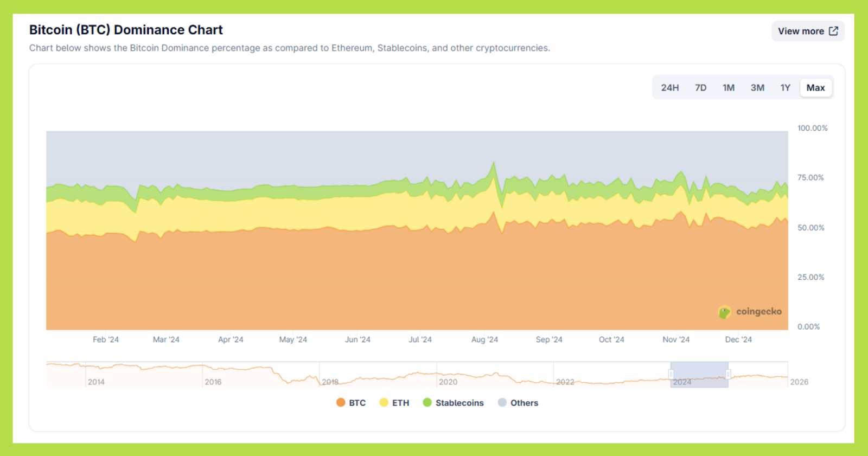Toggle the ETH series via its legend label

click(400, 403)
